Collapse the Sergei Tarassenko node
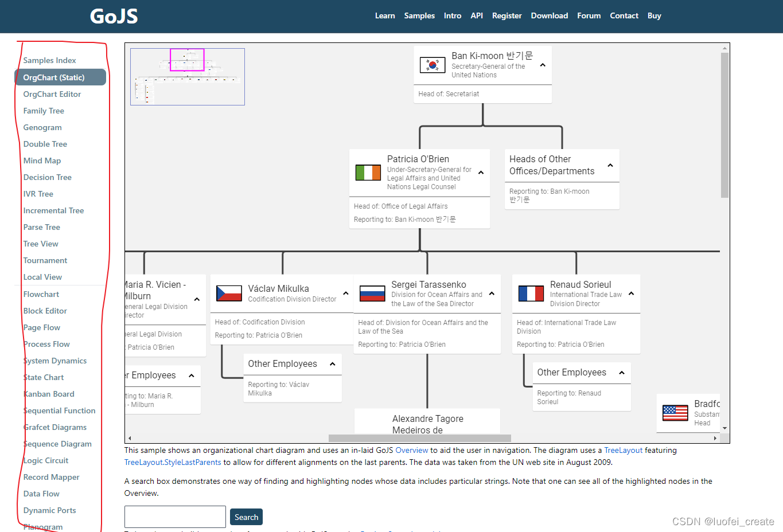Viewport: 783px width, 532px height. 492,294
